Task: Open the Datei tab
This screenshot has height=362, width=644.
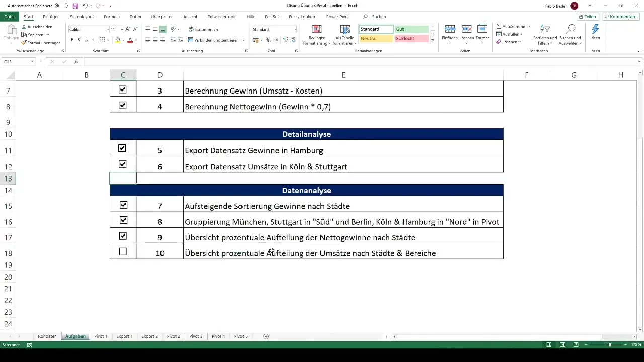Action: point(9,17)
